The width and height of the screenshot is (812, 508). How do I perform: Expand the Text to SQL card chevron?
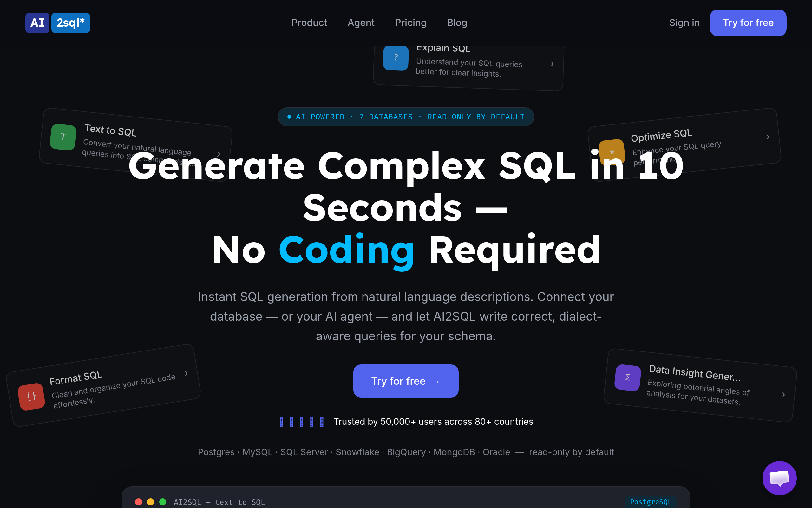(x=219, y=154)
